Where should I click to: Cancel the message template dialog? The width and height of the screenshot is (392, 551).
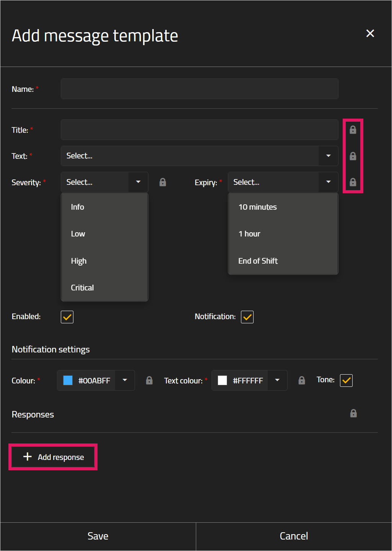pos(294,536)
